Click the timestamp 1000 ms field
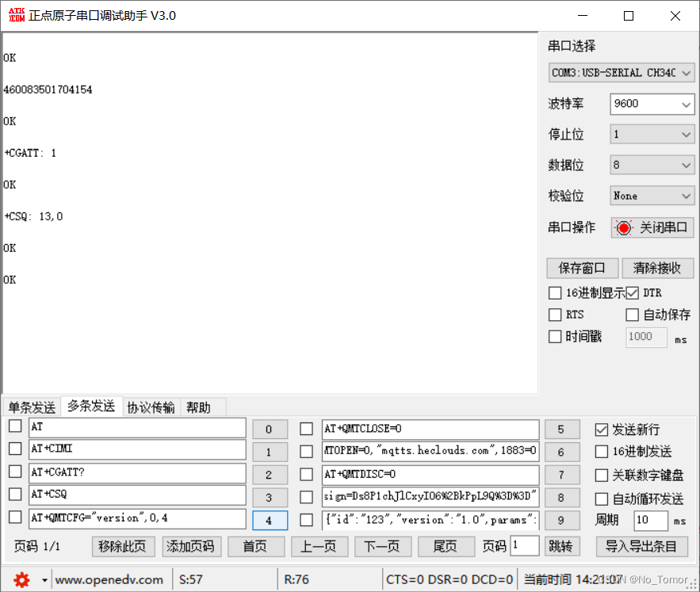 pyautogui.click(x=646, y=337)
